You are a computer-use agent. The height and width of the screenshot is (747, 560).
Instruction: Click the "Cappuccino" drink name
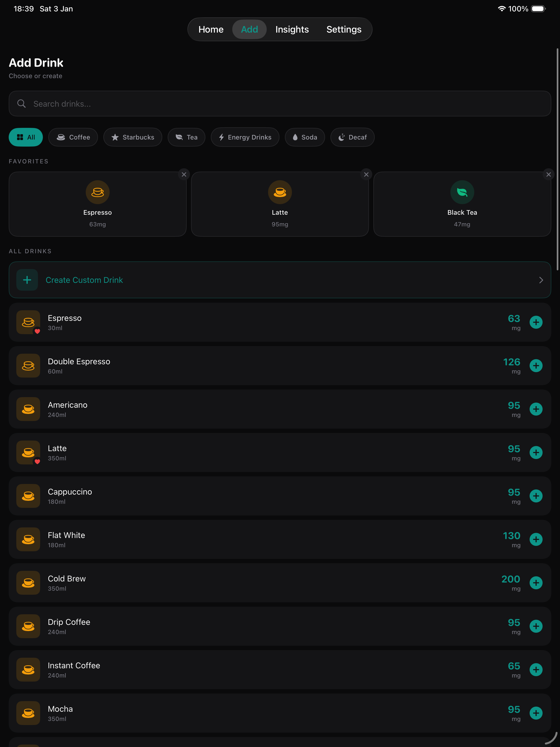[70, 492]
